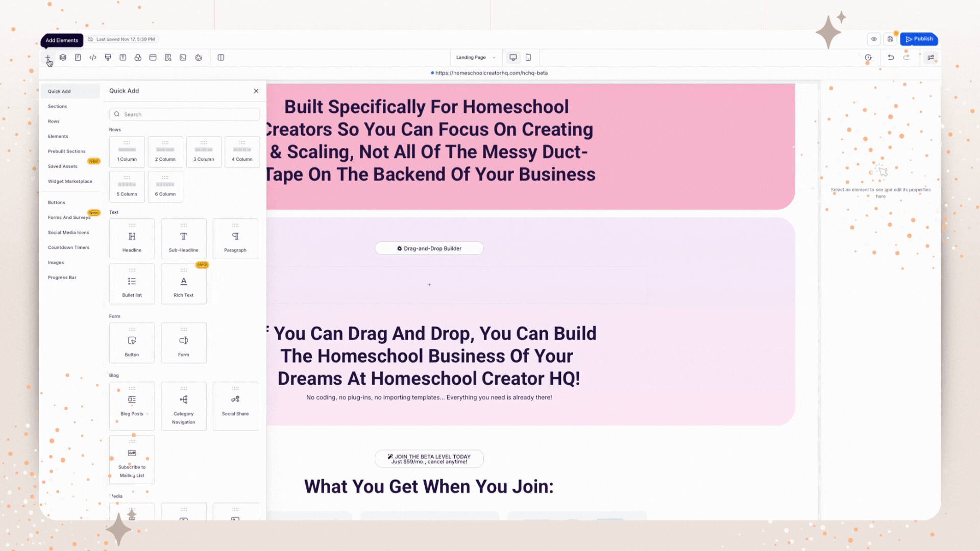Open the Landing Page dropdown
Screen dimensions: 980x551
coord(476,58)
